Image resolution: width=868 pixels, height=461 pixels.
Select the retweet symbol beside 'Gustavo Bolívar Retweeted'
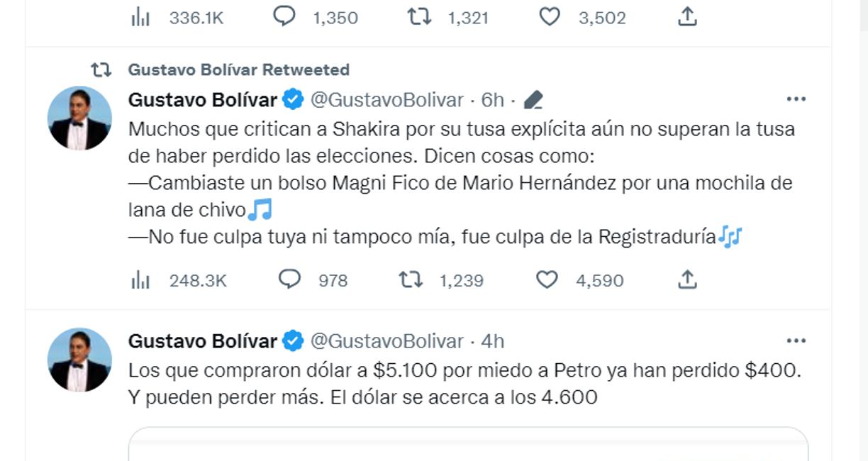pyautogui.click(x=101, y=69)
